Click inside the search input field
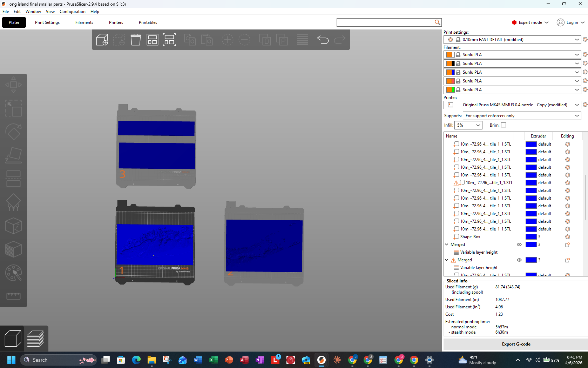Viewport: 588px width, 368px height. click(x=385, y=22)
